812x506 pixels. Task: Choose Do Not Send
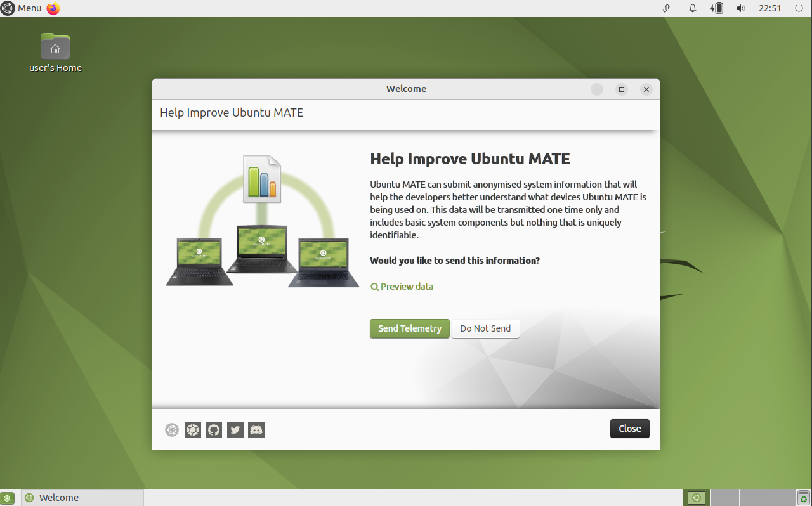485,328
